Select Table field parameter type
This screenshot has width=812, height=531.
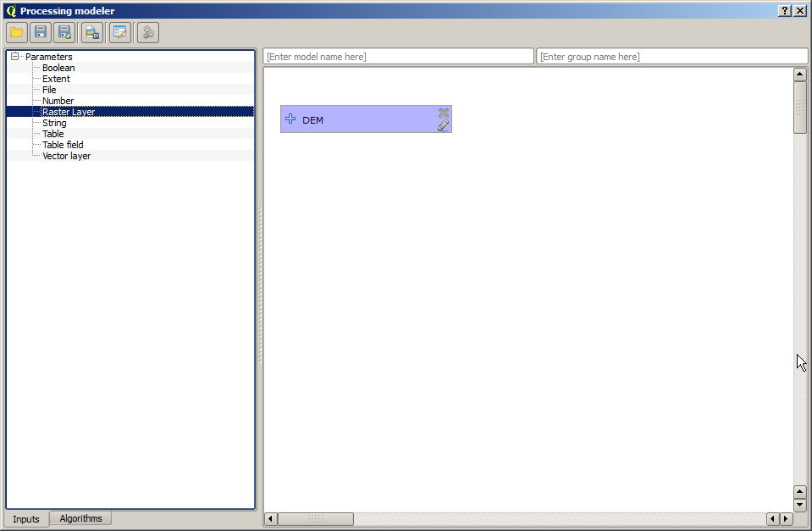coord(63,145)
